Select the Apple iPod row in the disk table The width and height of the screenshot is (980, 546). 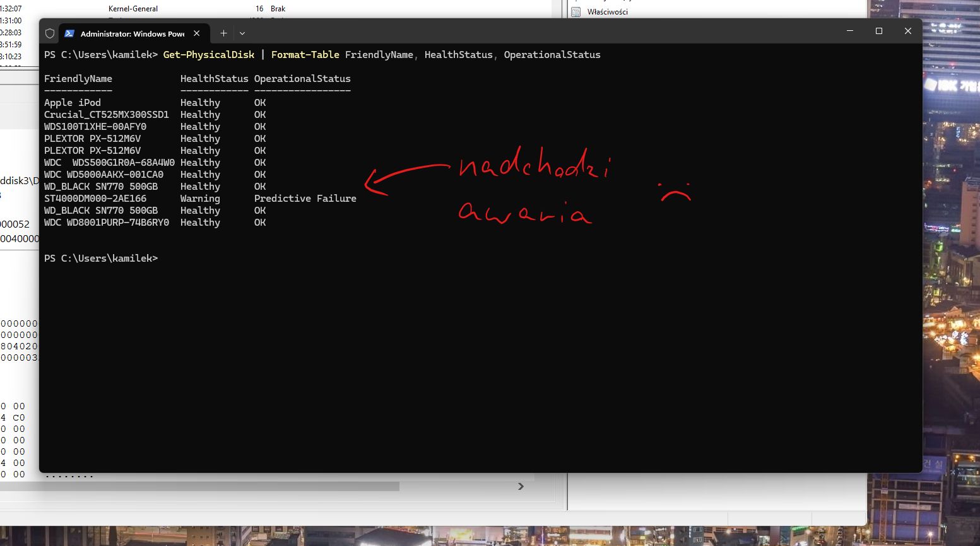72,102
